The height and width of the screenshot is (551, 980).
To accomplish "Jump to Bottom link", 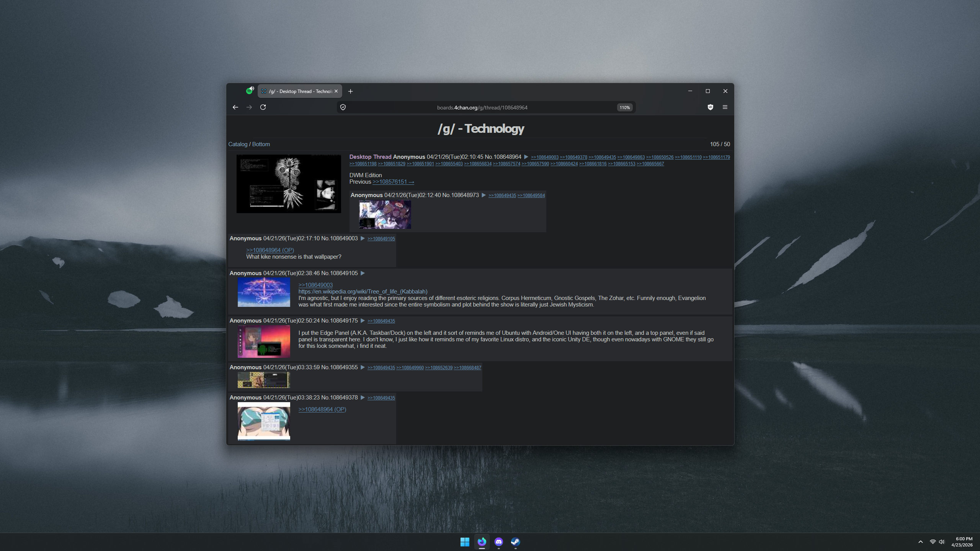I will point(261,144).
